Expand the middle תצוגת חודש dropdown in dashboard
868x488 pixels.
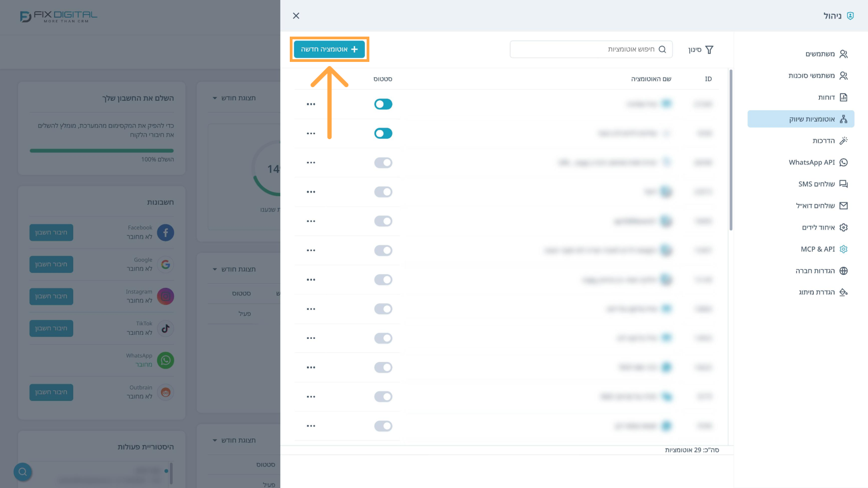click(234, 269)
